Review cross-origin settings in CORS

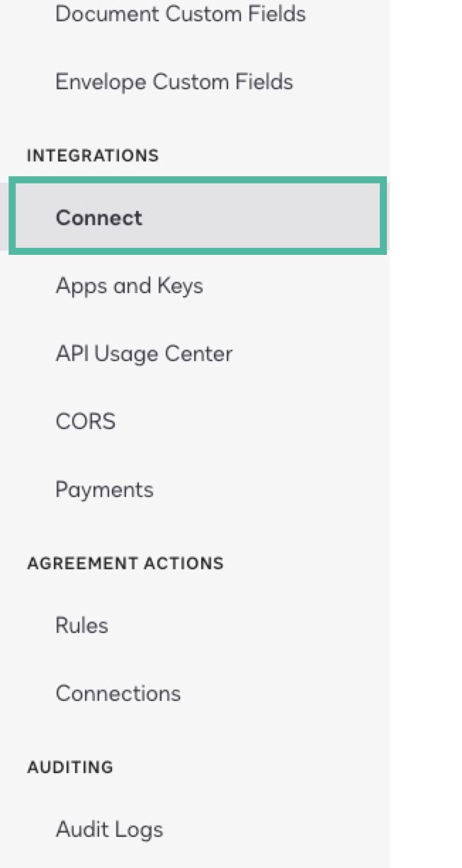85,421
